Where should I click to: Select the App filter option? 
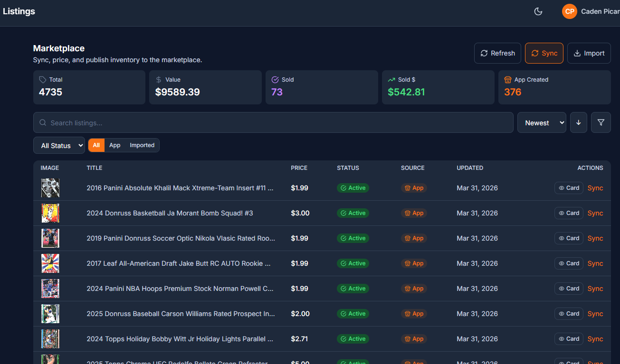(x=114, y=145)
